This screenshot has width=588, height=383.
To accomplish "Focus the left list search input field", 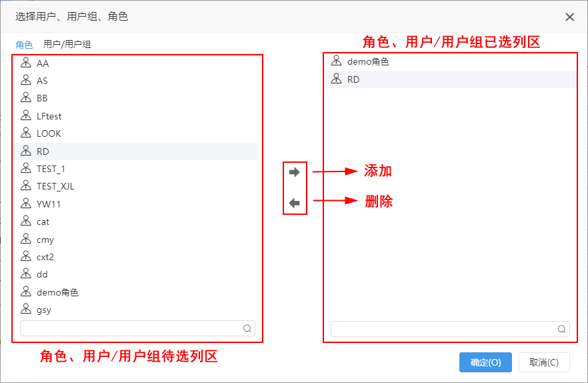I will [137, 328].
